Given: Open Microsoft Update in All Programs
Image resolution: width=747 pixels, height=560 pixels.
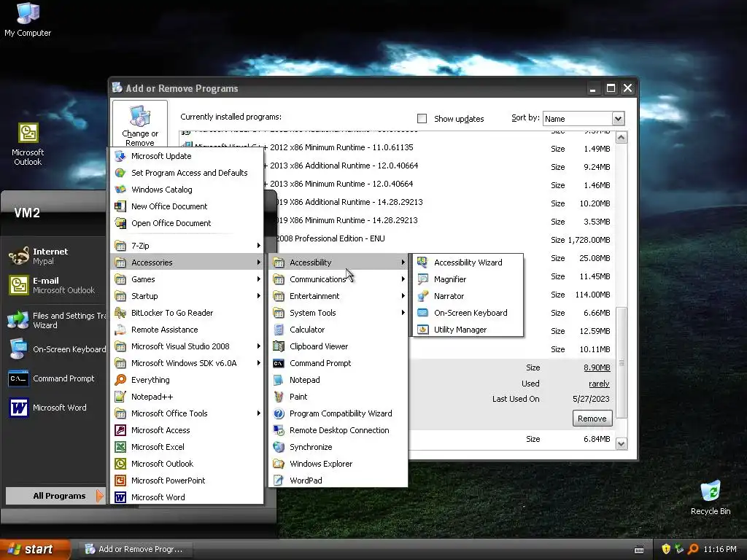Looking at the screenshot, I should (187, 156).
